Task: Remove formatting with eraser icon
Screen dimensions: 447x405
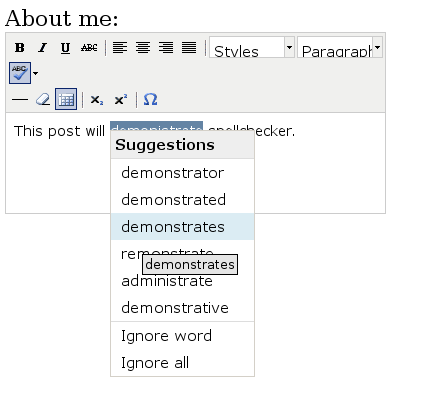Action: tap(43, 99)
